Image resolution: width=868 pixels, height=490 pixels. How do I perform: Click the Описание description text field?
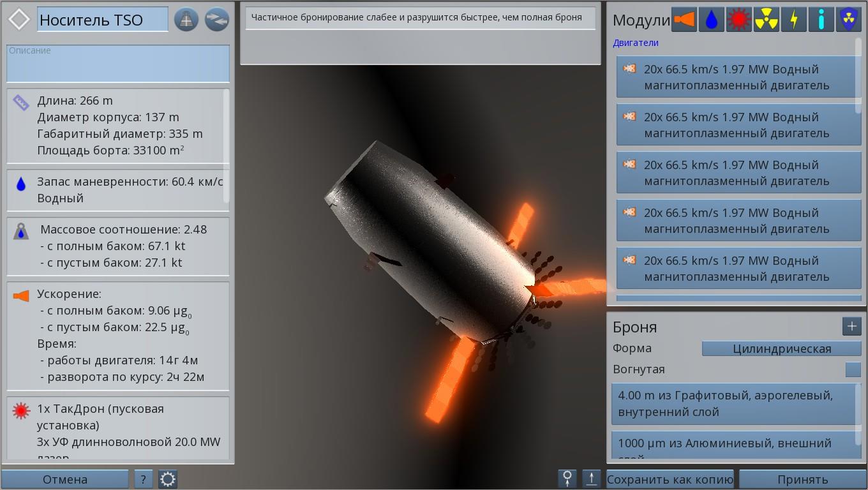coord(118,64)
